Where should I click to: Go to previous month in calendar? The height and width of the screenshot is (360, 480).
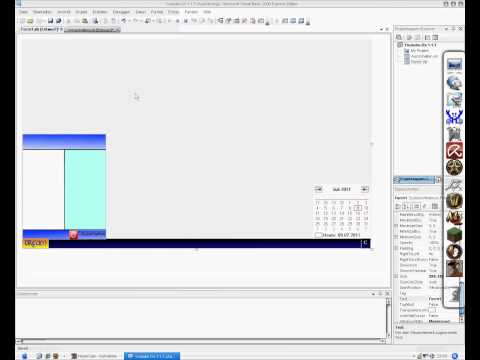(x=318, y=189)
